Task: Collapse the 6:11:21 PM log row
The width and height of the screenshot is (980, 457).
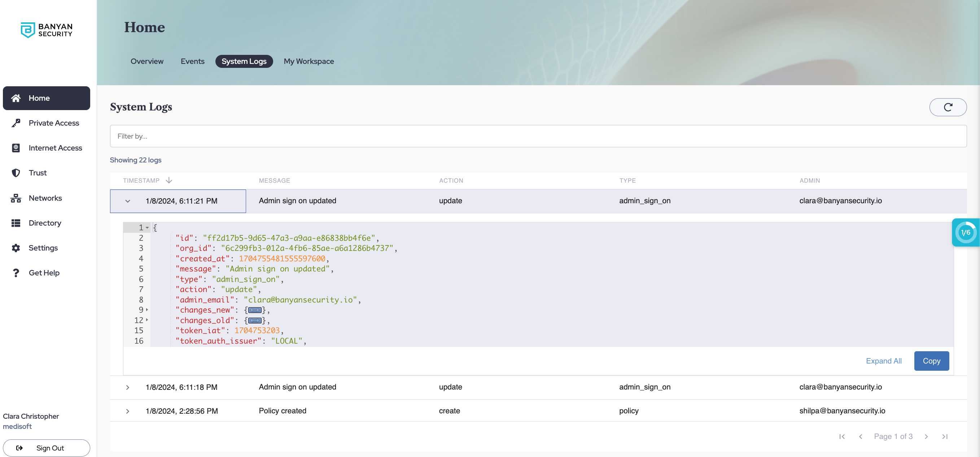Action: (x=128, y=201)
